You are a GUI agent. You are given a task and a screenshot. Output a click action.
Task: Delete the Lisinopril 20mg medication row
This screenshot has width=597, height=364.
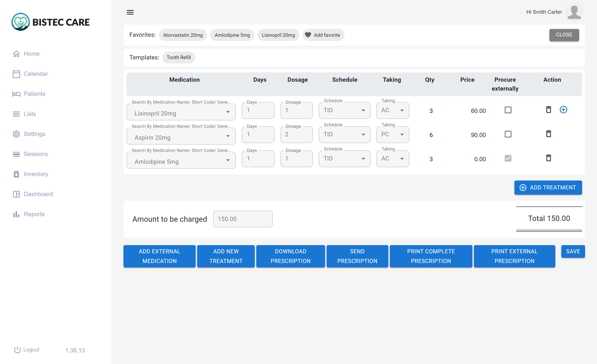(548, 110)
